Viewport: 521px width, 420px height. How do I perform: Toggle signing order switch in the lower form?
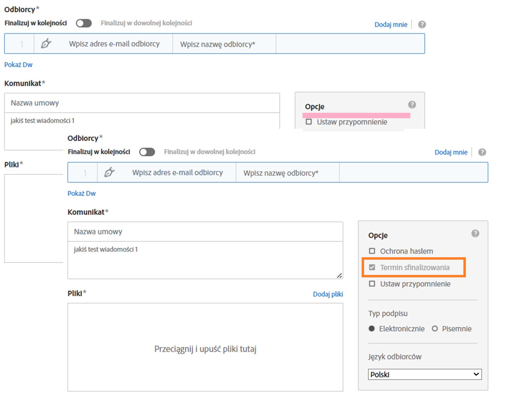[x=147, y=152]
